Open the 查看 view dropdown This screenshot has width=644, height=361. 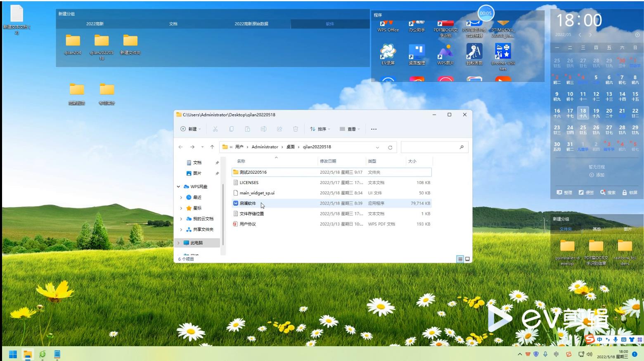pos(350,129)
